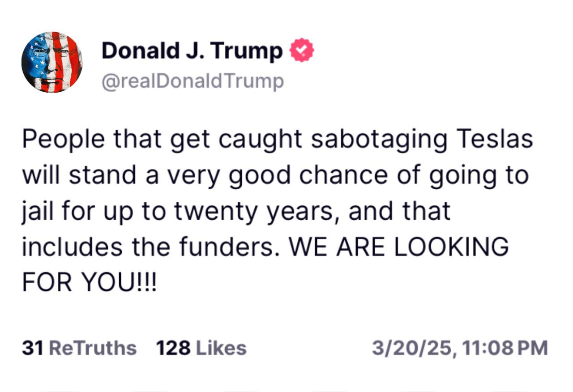Click the 'ReTruths' label text

click(x=92, y=348)
